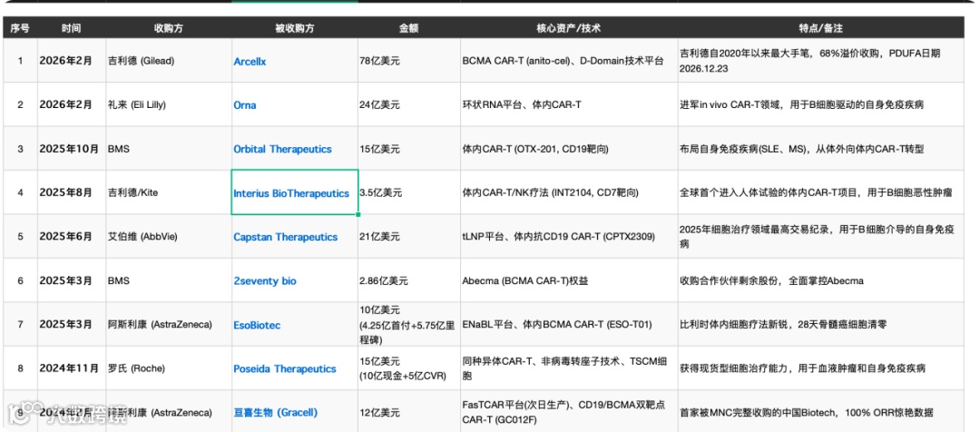This screenshot has width=980, height=432.
Task: Select the tLNP平台 CPTX2309 cell
Action: pos(569,236)
